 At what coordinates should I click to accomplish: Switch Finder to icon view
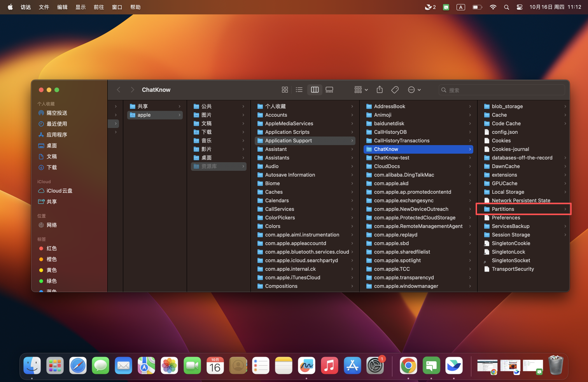click(x=285, y=90)
